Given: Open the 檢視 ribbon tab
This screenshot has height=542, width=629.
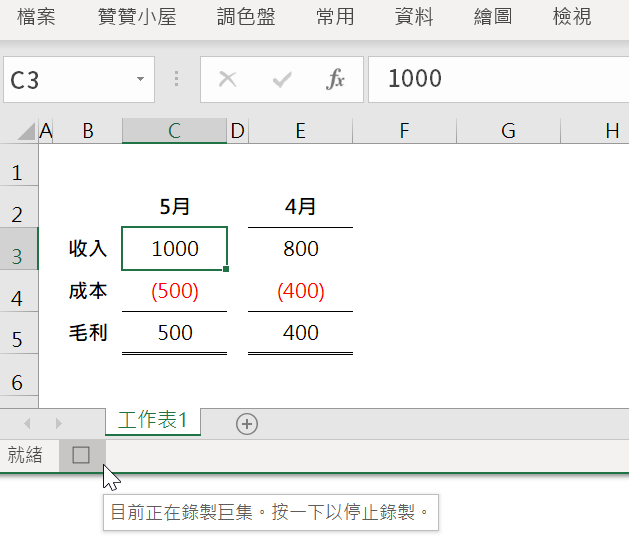Looking at the screenshot, I should click(x=572, y=17).
